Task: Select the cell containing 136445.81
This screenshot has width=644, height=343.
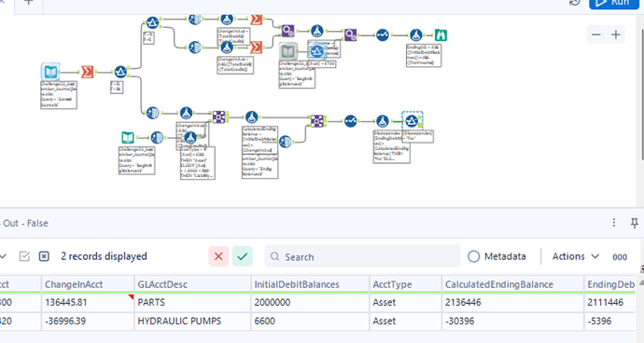Action: click(88, 302)
